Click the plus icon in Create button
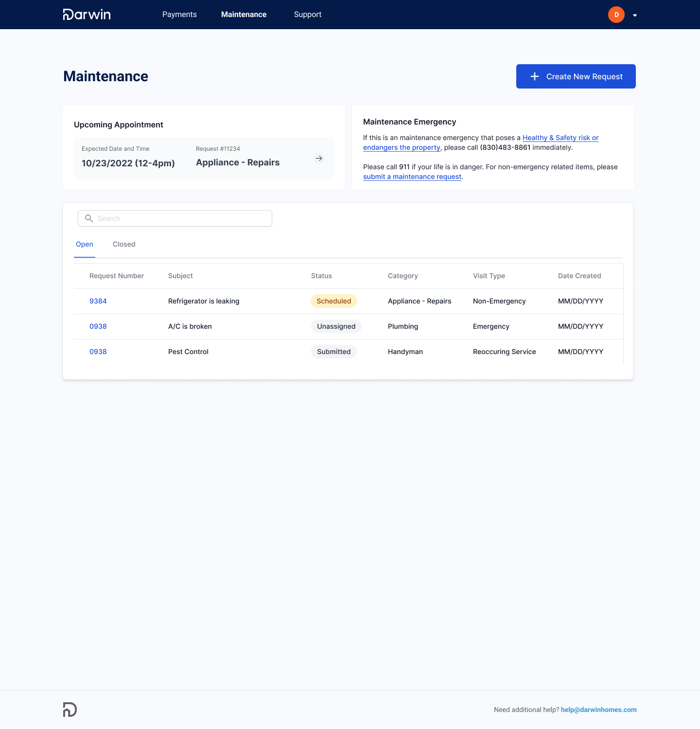 (535, 76)
